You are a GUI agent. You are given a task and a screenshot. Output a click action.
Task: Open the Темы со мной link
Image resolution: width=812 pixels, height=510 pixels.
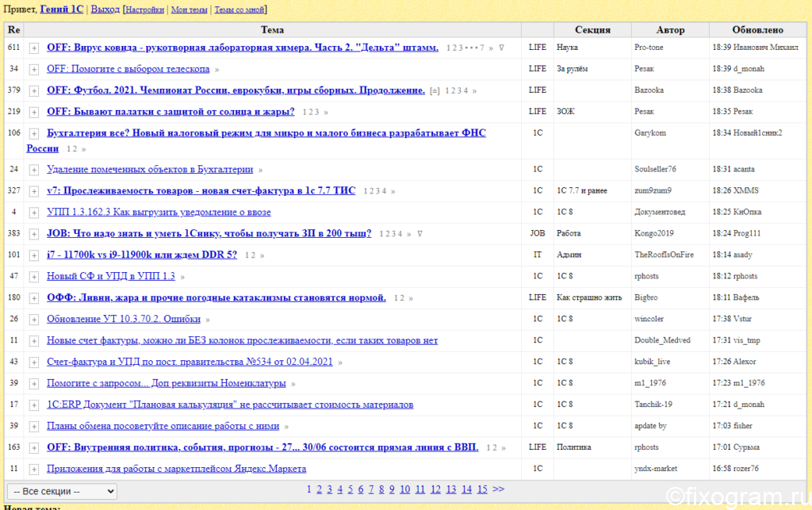click(239, 10)
